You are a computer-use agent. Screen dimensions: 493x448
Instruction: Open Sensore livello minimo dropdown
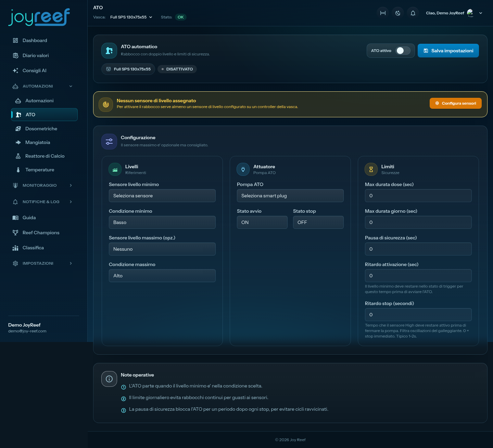[162, 196]
